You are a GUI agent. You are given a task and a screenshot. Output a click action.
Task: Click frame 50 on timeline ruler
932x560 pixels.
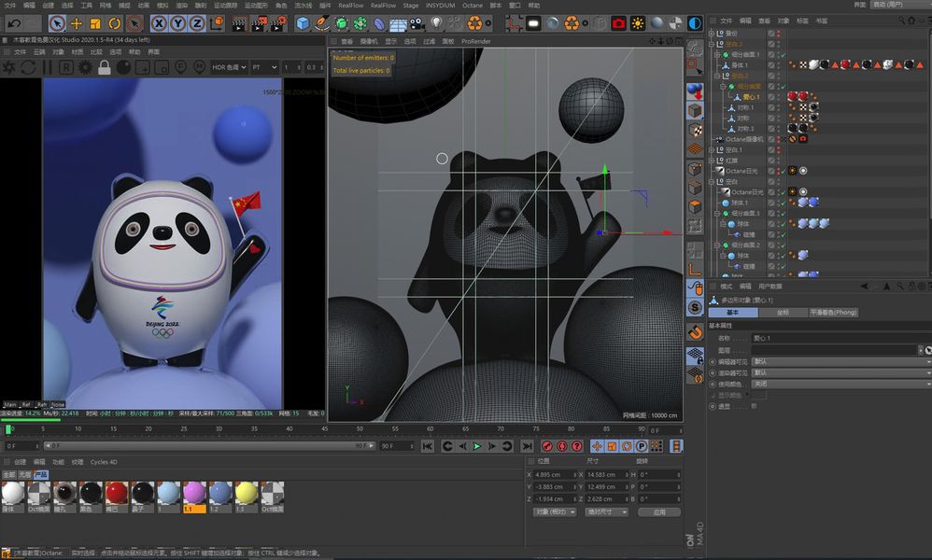pos(360,429)
